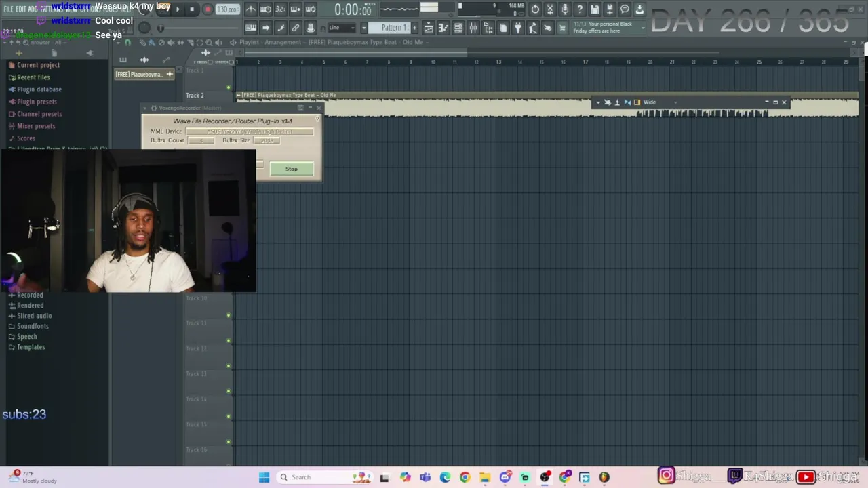This screenshot has height=488, width=868.
Task: Open the mixer icon
Action: click(473, 28)
